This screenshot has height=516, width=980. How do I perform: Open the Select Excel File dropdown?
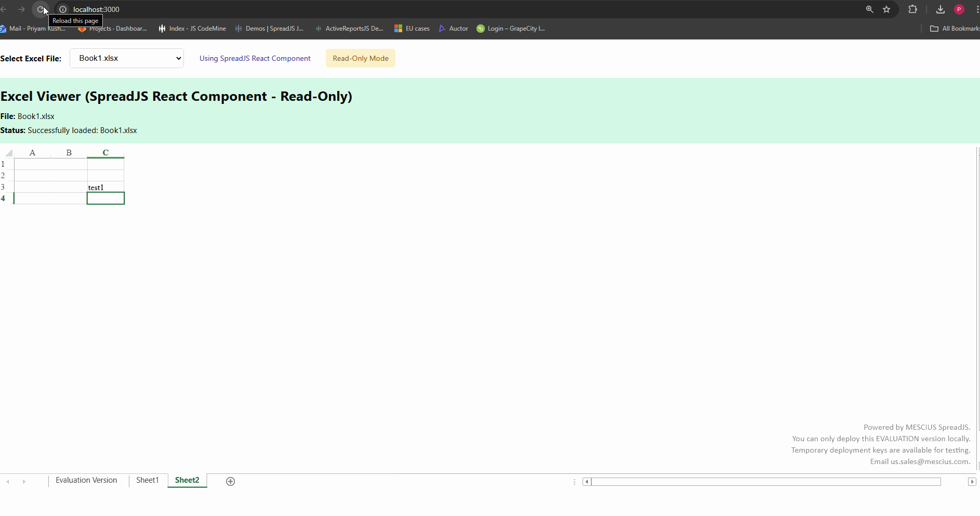click(x=127, y=58)
